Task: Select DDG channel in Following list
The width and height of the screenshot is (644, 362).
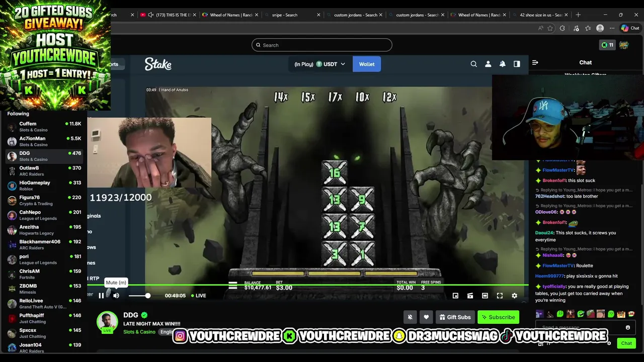Action: (x=44, y=156)
